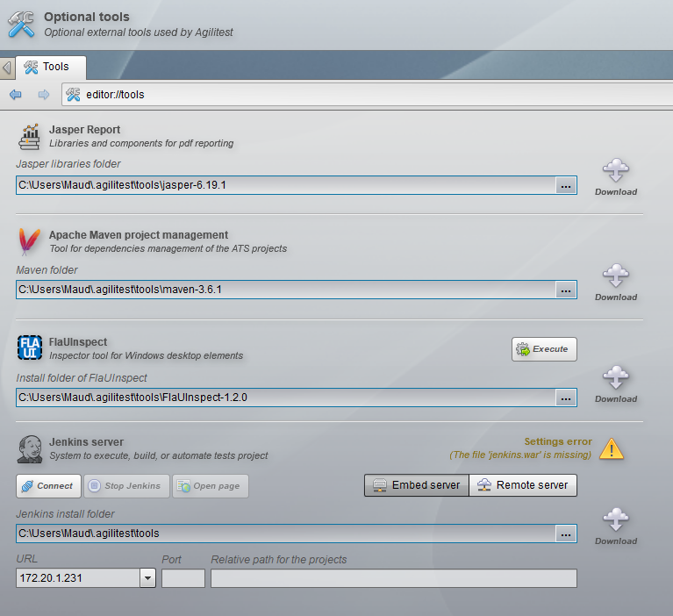Click the Jenkins server butler icon

click(x=30, y=449)
